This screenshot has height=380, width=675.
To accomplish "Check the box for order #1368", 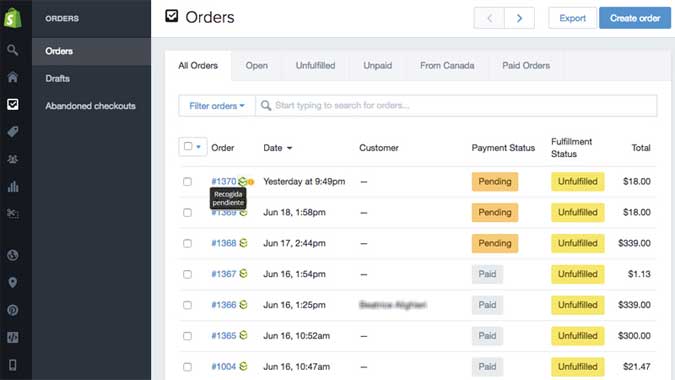I will coord(187,244).
